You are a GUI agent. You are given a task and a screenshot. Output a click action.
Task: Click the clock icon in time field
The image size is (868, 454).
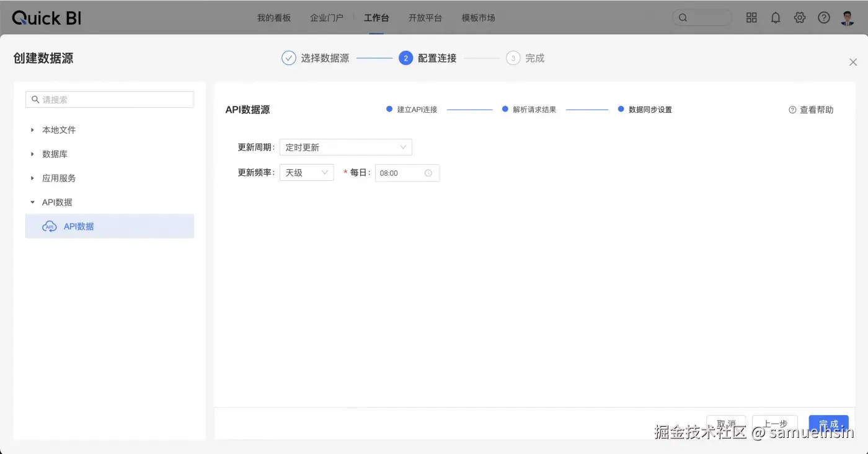(428, 173)
